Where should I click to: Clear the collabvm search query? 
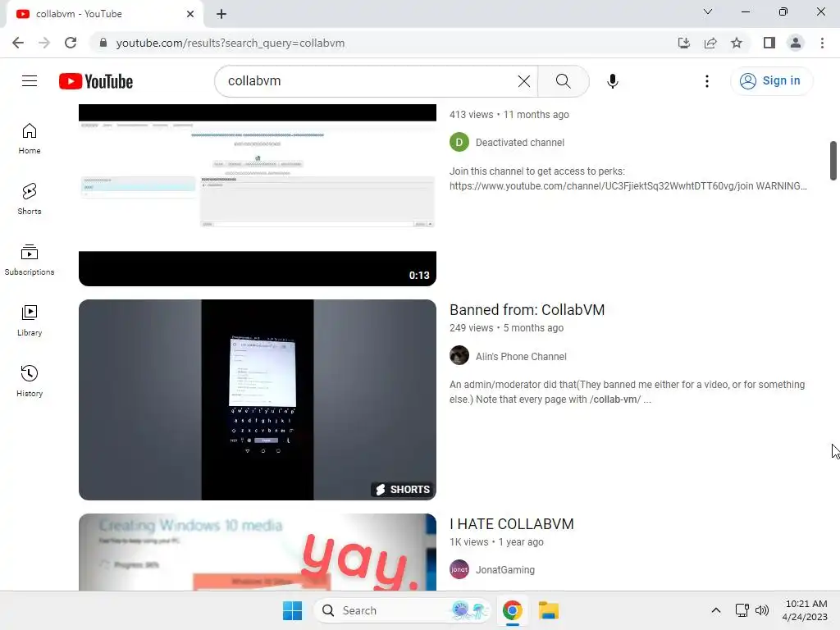524,81
